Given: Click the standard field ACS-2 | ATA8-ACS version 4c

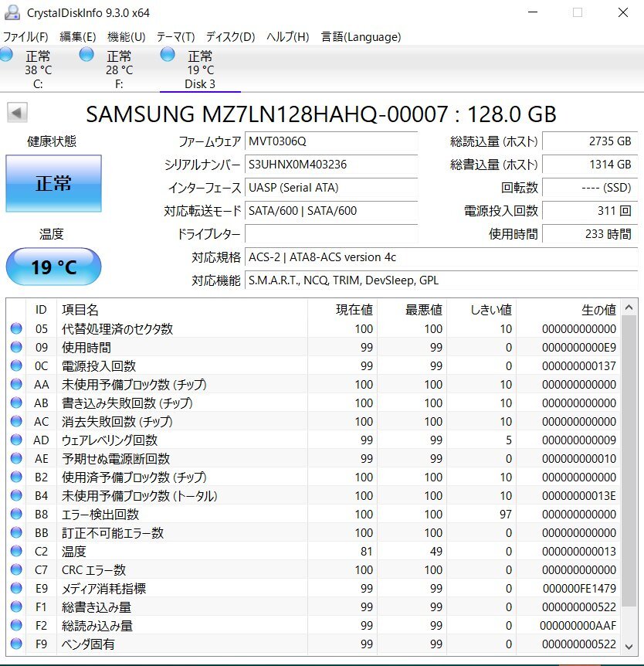Looking at the screenshot, I should click(441, 257).
